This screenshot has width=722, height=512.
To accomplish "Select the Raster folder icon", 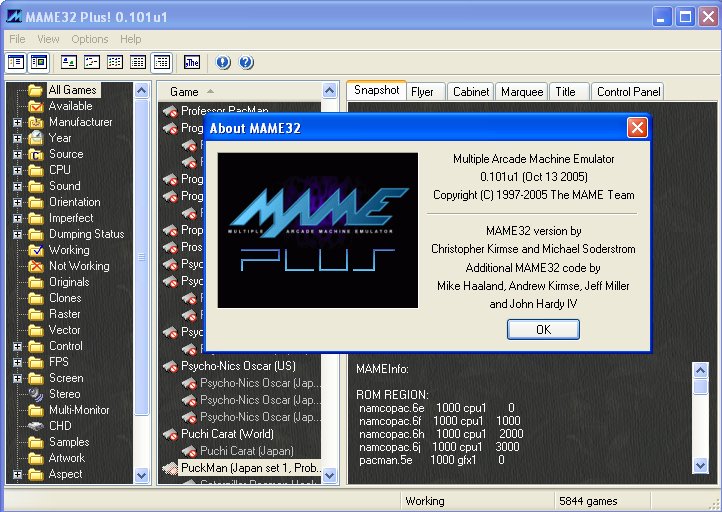I will (35, 314).
